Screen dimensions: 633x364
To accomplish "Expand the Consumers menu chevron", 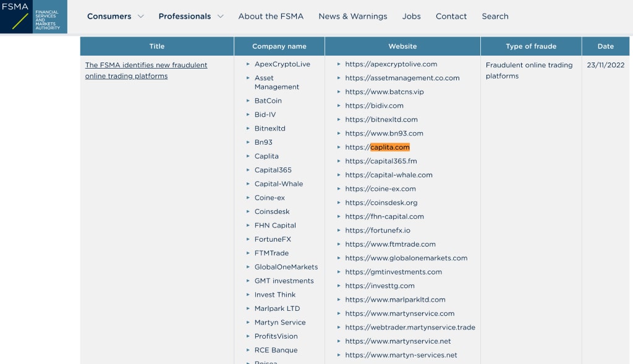I will point(141,17).
